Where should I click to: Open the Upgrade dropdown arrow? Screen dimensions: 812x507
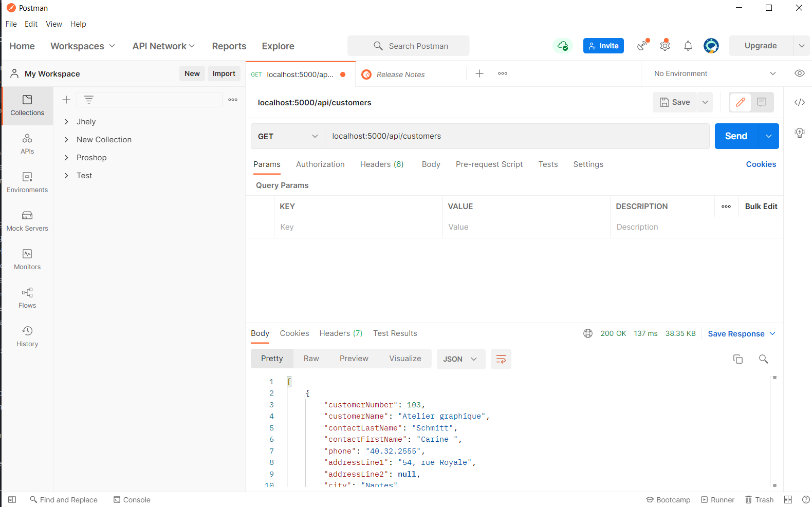tap(801, 46)
